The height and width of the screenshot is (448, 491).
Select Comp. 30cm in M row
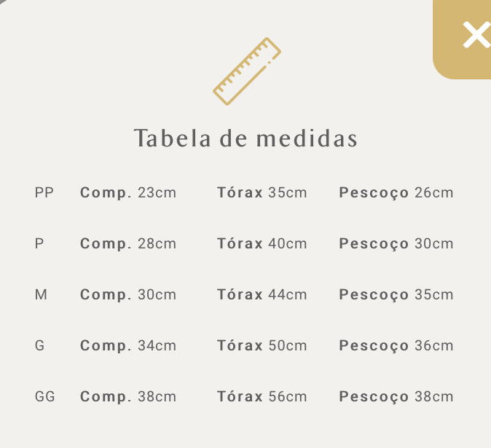(x=128, y=295)
